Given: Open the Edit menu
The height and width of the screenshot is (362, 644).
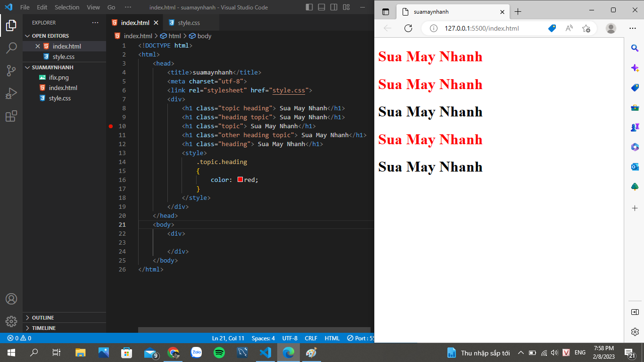Looking at the screenshot, I should point(42,7).
